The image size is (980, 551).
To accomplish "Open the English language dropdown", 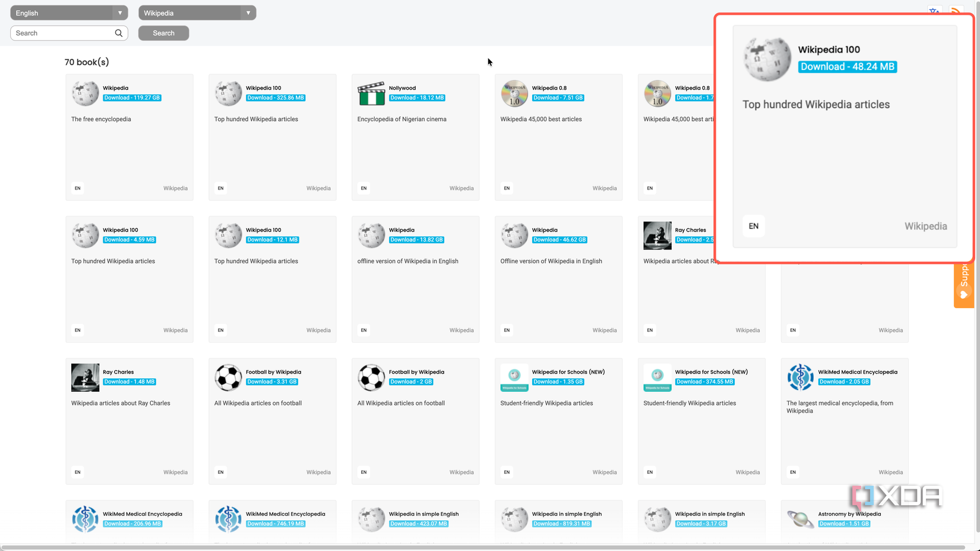I will click(68, 12).
